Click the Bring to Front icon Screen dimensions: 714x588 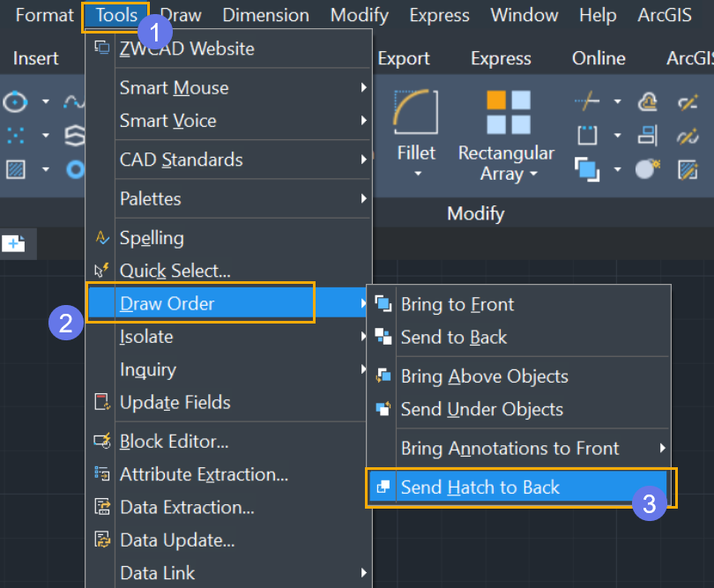point(383,304)
